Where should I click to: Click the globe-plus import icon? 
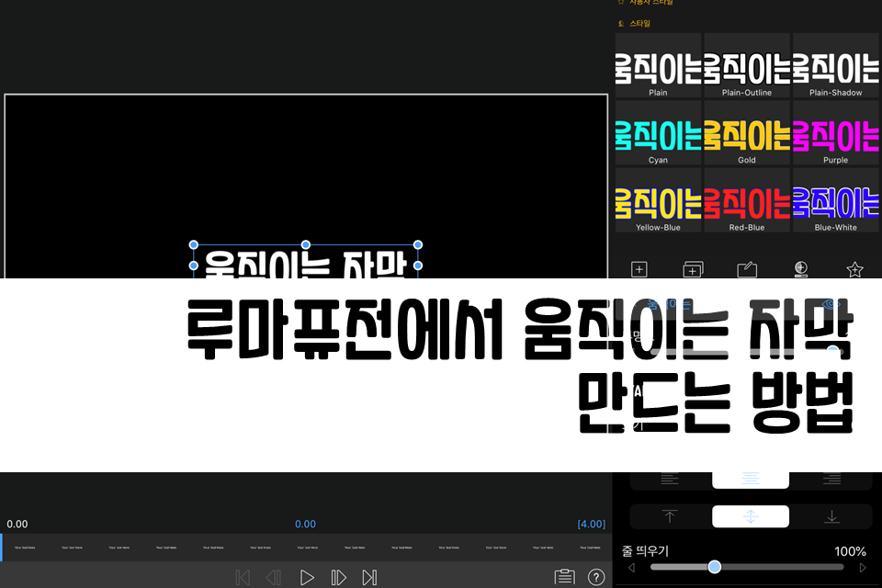point(801,269)
